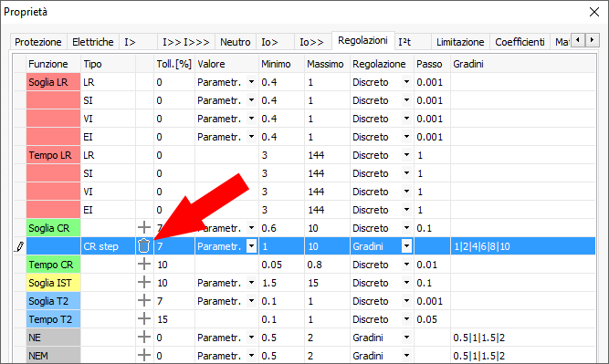Image resolution: width=609 pixels, height=364 pixels.
Task: Switch to the Elettriche tab
Action: (93, 42)
